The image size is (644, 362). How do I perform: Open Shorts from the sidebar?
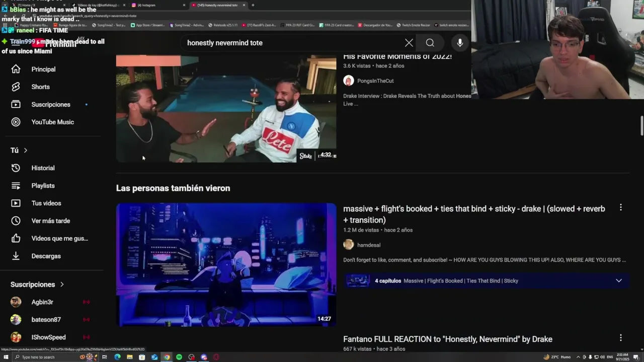click(40, 87)
